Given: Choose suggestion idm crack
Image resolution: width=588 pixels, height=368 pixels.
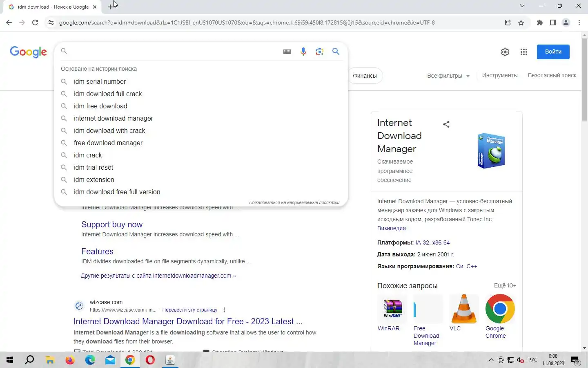Looking at the screenshot, I should pos(201,155).
